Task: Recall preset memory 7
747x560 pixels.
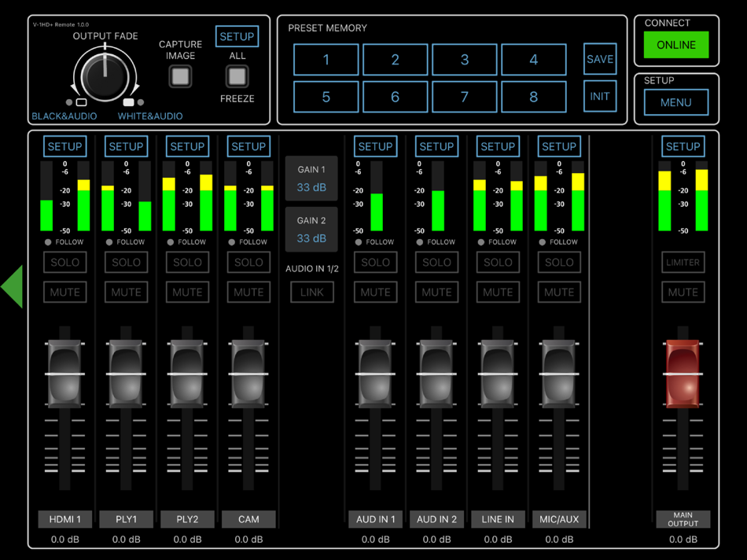Action: 465,97
